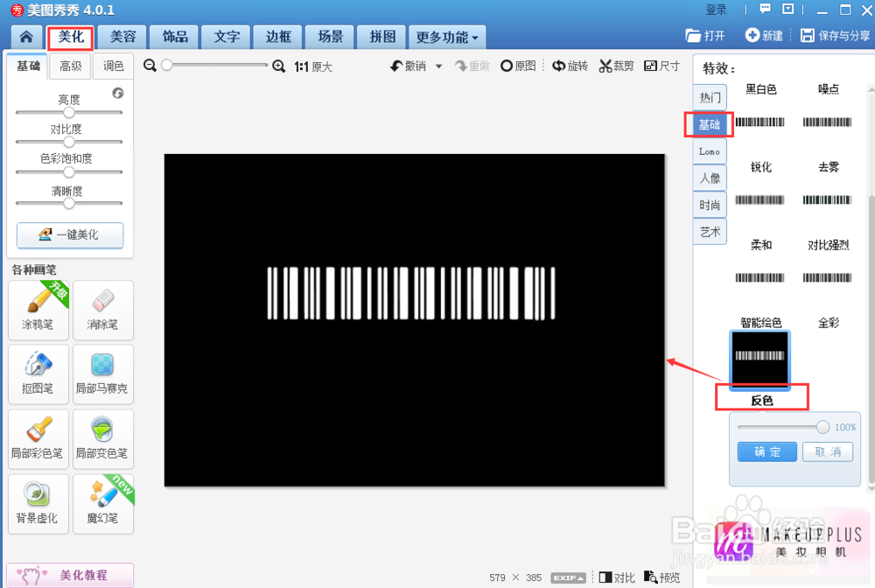The height and width of the screenshot is (588, 875).
Task: Click the effect opacity 100% slider handle
Action: tap(822, 427)
